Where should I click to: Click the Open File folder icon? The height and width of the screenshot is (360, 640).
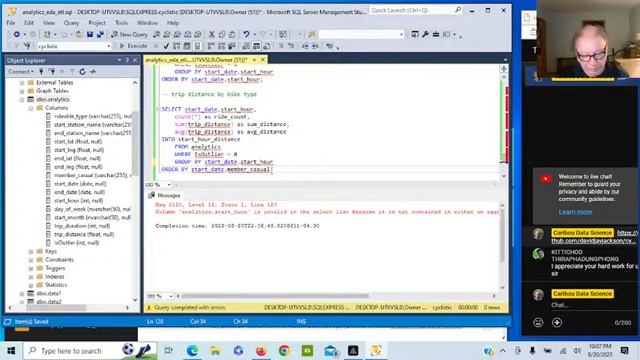pyautogui.click(x=79, y=35)
